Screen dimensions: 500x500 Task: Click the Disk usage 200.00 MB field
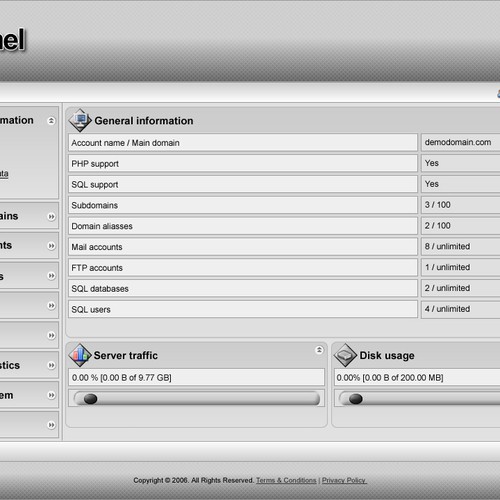tap(417, 378)
